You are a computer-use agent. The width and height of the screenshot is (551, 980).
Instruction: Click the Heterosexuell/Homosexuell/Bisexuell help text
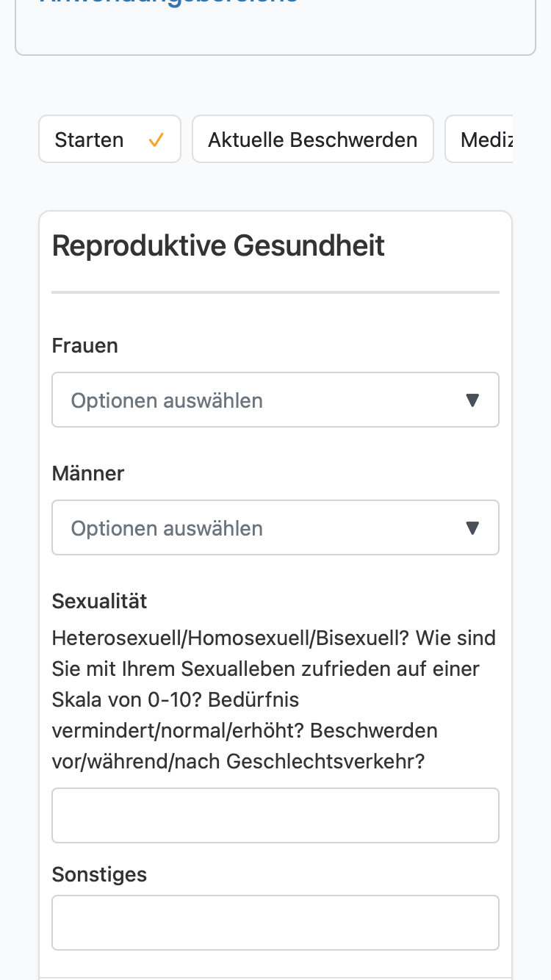pos(274,699)
